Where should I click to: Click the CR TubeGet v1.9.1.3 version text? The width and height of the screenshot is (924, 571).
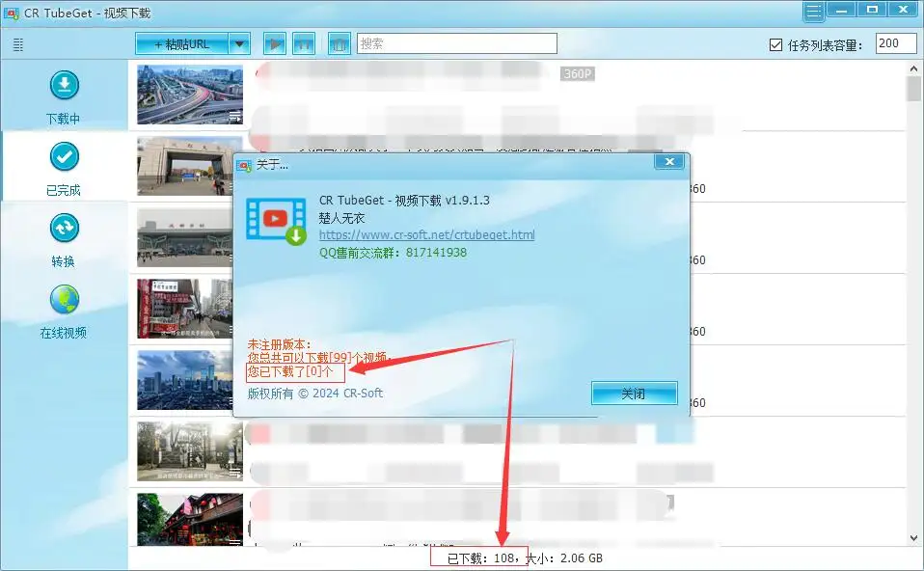point(404,201)
